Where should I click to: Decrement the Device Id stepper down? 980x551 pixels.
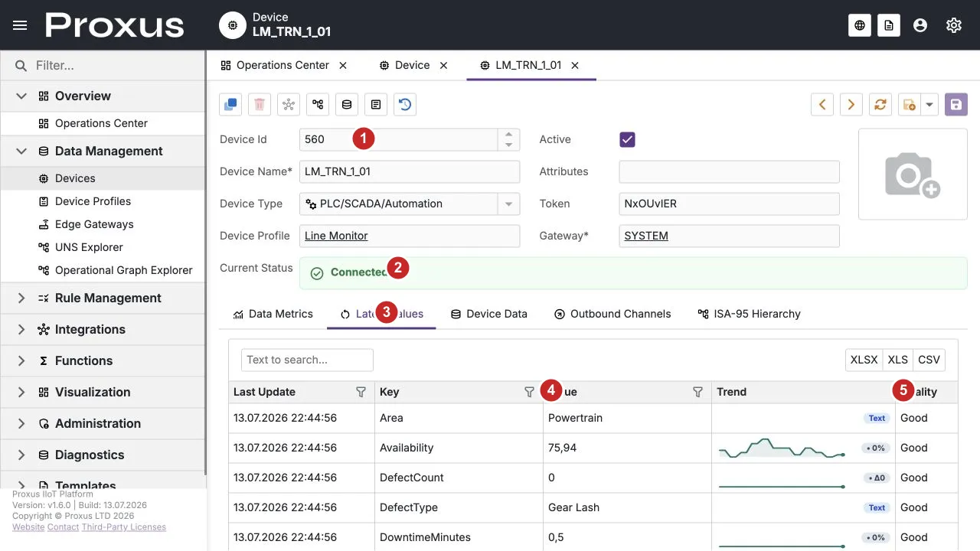click(x=509, y=145)
